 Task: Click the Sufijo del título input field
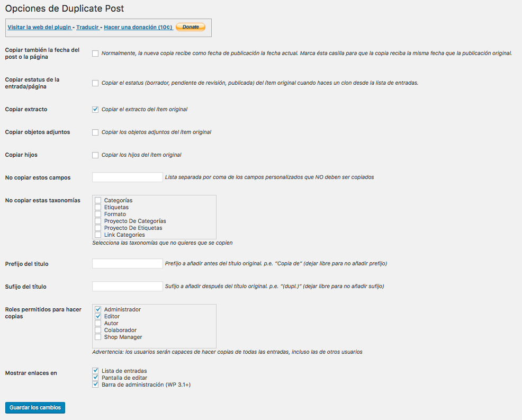coord(127,287)
